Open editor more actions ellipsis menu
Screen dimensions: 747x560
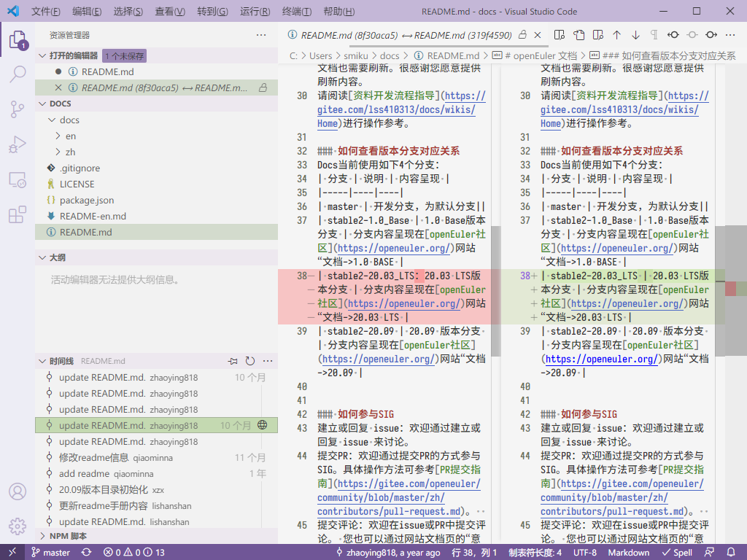click(729, 35)
